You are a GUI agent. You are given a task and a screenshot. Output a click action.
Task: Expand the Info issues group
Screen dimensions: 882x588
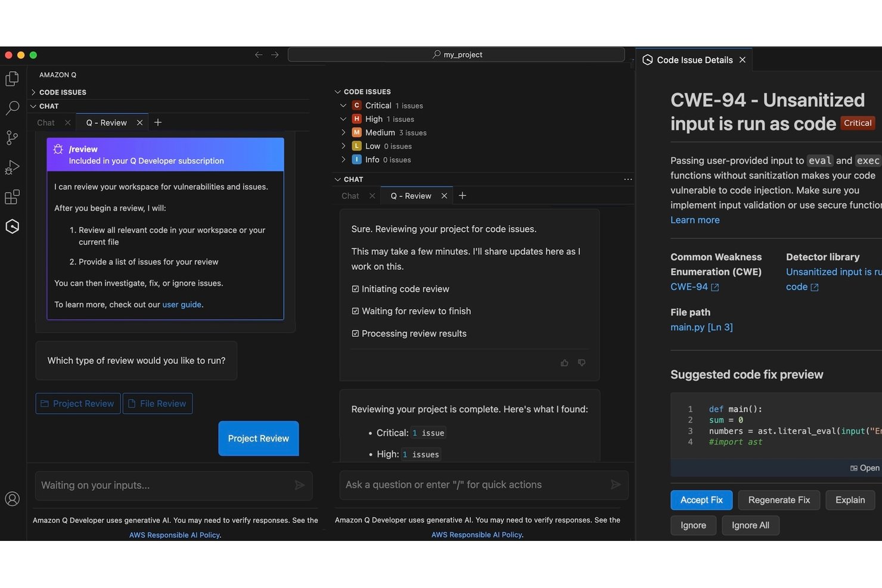coord(343,160)
